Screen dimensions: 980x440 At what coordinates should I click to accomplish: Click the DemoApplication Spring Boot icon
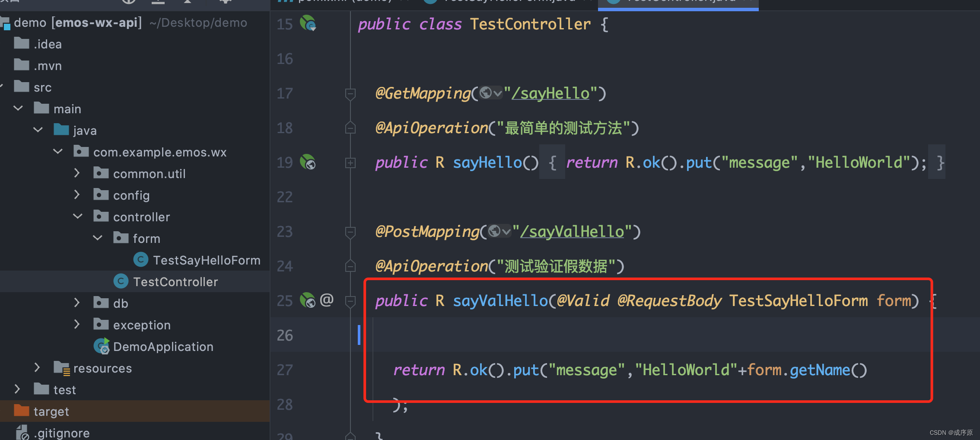[x=102, y=346]
